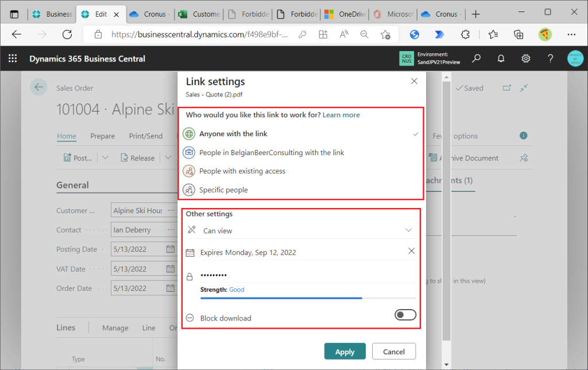Click the browser Read aloud icon

pos(343,34)
